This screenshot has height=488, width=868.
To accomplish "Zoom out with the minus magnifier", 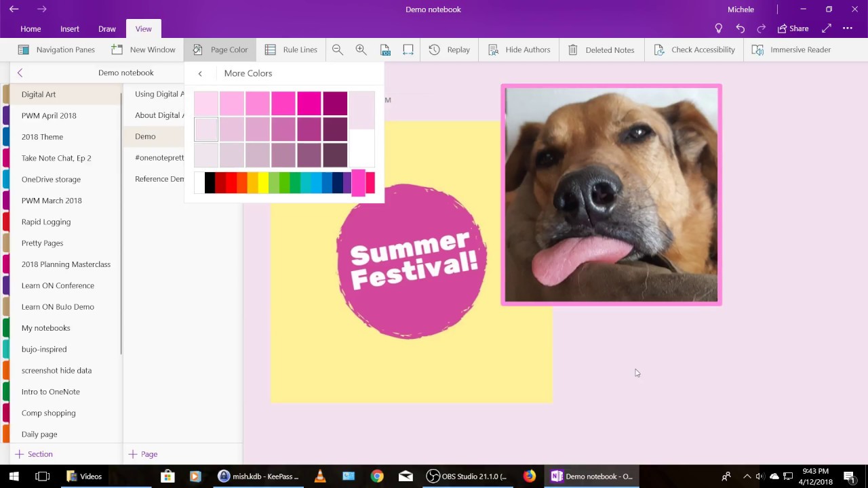I will click(338, 49).
